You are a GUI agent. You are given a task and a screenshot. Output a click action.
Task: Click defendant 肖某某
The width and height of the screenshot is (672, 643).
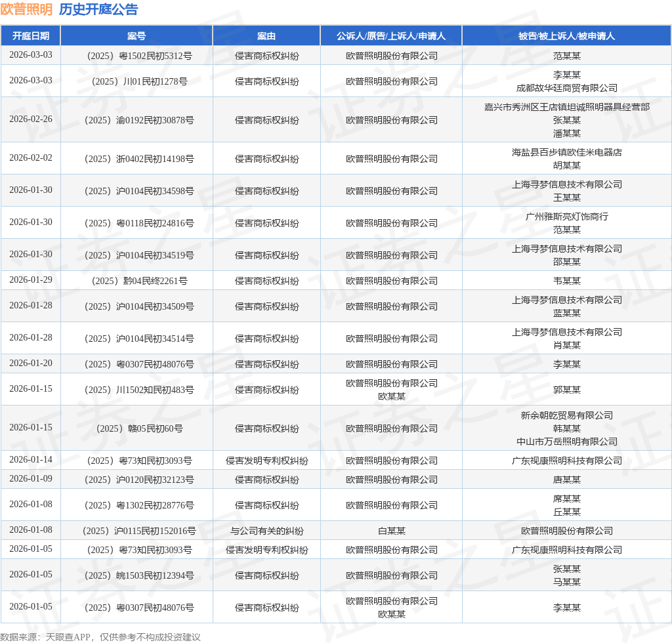pyautogui.click(x=566, y=345)
